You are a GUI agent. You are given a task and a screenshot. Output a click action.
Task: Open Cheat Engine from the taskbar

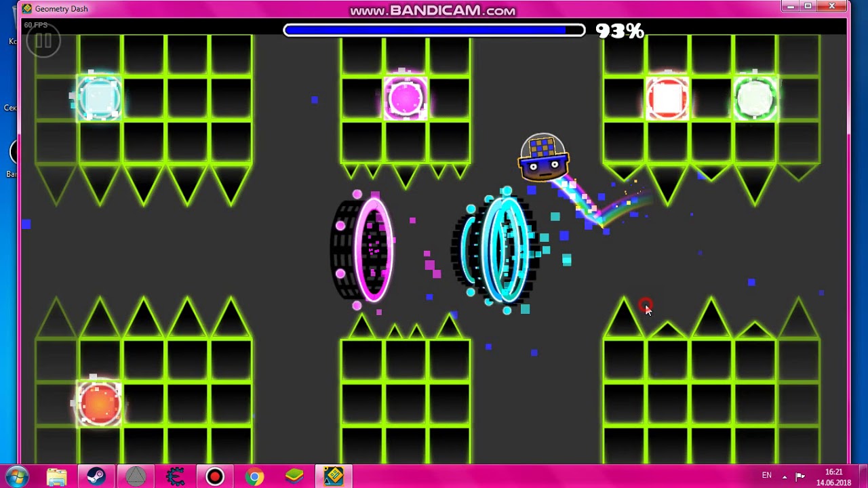[x=175, y=477]
